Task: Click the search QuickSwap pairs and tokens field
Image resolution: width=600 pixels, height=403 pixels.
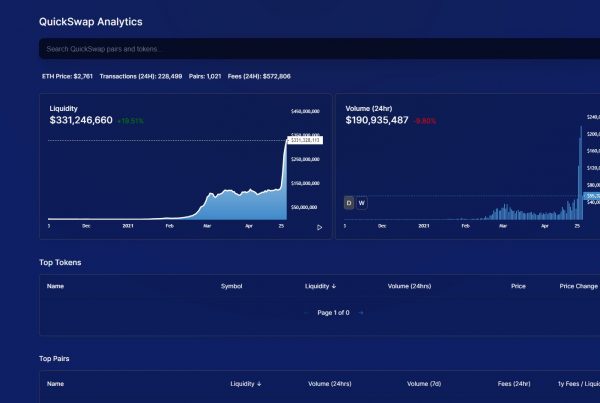Action: tap(320, 49)
